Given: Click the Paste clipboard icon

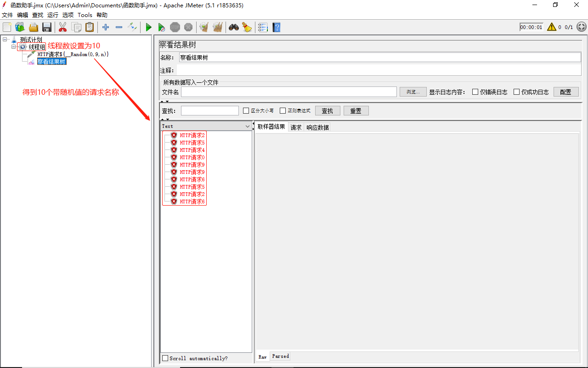Looking at the screenshot, I should pos(90,27).
